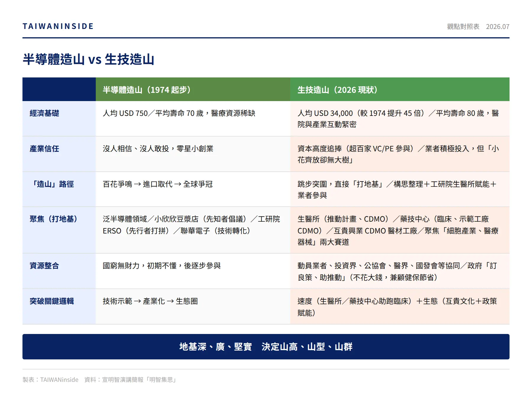Image resolution: width=532 pixels, height=399 pixels.
Task: Click cell 國窮無財力，初期不懂，後逐步參與
Action: pyautogui.click(x=193, y=271)
